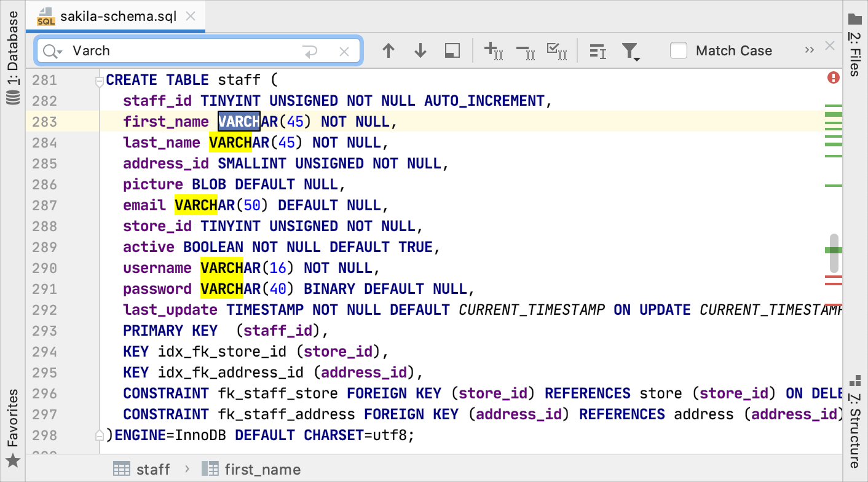
Task: Toggle search in selection only
Action: [452, 50]
